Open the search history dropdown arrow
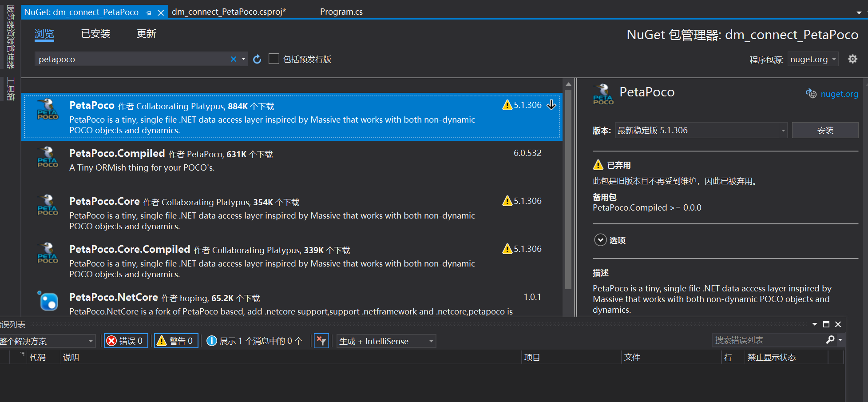This screenshot has width=868, height=402. click(243, 59)
